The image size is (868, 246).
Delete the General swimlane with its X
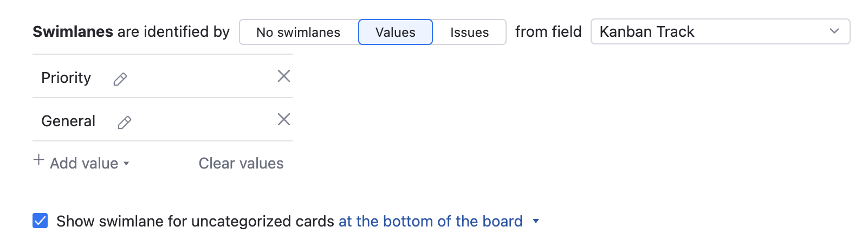(284, 119)
